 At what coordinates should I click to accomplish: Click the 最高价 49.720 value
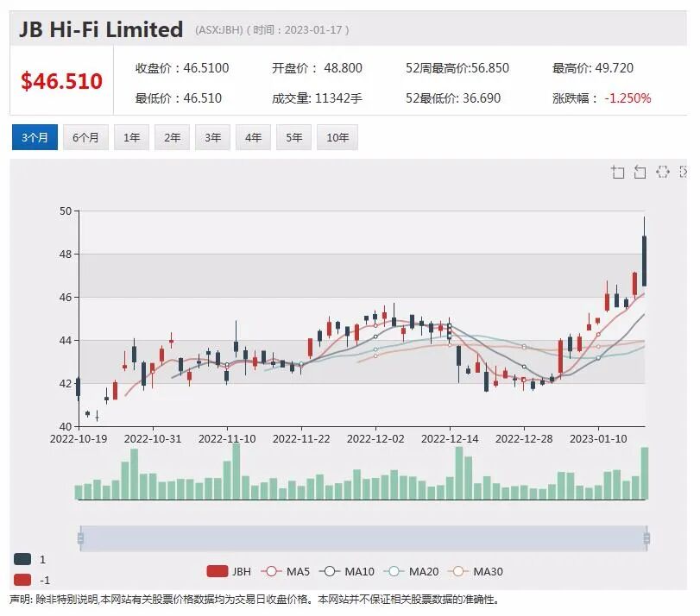point(593,68)
